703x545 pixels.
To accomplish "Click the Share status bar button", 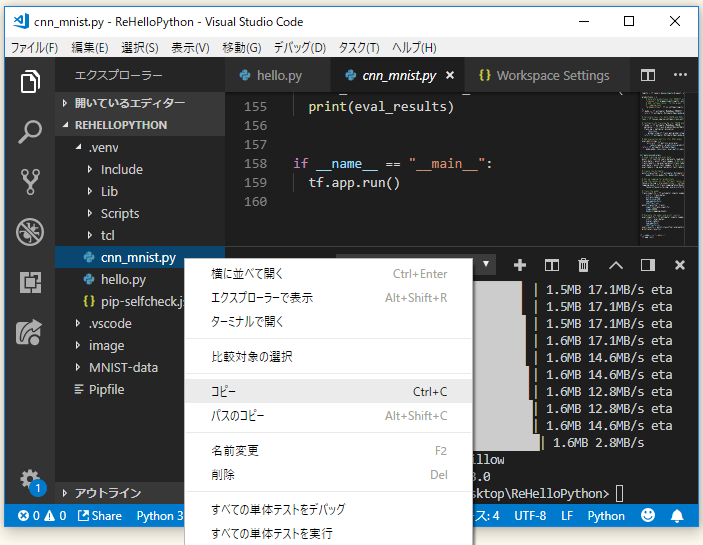I will [100, 516].
